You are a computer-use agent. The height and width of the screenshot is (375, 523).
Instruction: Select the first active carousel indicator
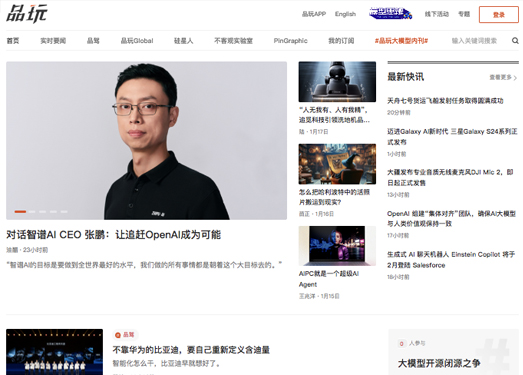tap(20, 212)
